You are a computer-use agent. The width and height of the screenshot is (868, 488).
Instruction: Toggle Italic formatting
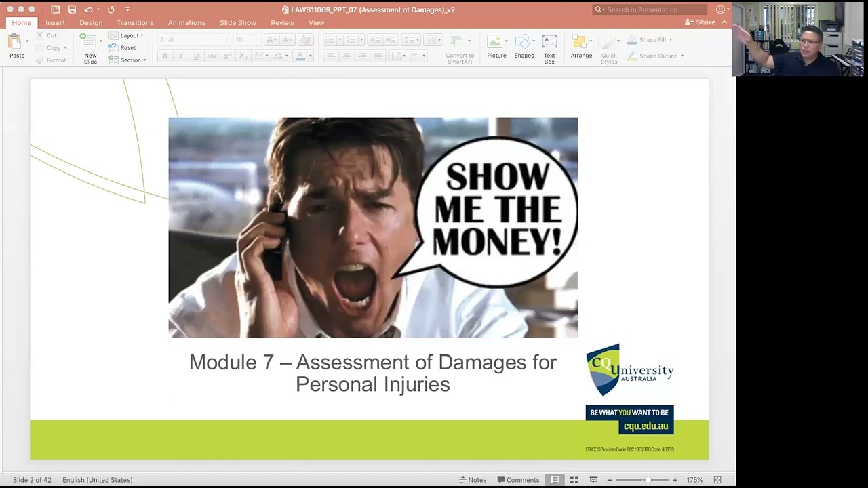[x=180, y=56]
